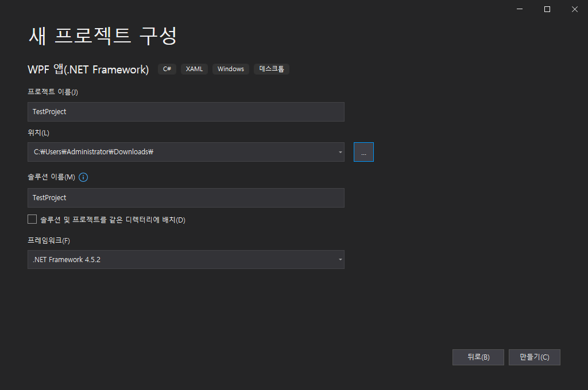The height and width of the screenshot is (390, 588).
Task: Click the same-directory checkbox label text
Action: pyautogui.click(x=113, y=220)
